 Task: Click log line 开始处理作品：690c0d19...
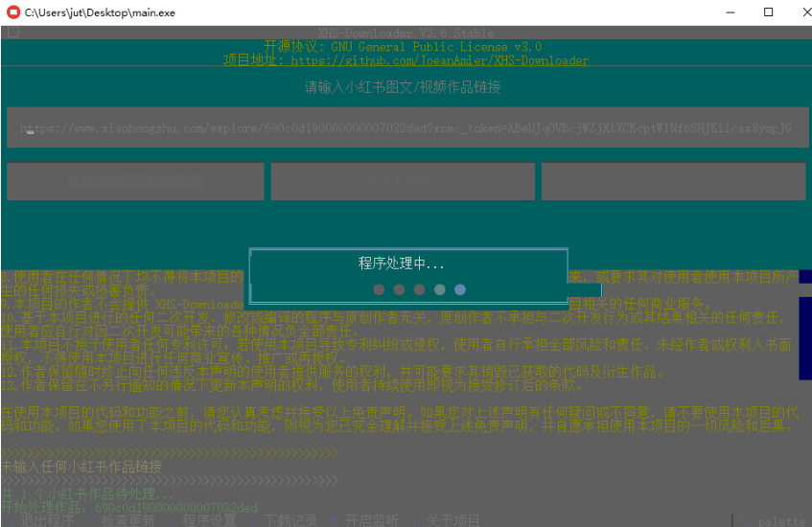pos(129,507)
